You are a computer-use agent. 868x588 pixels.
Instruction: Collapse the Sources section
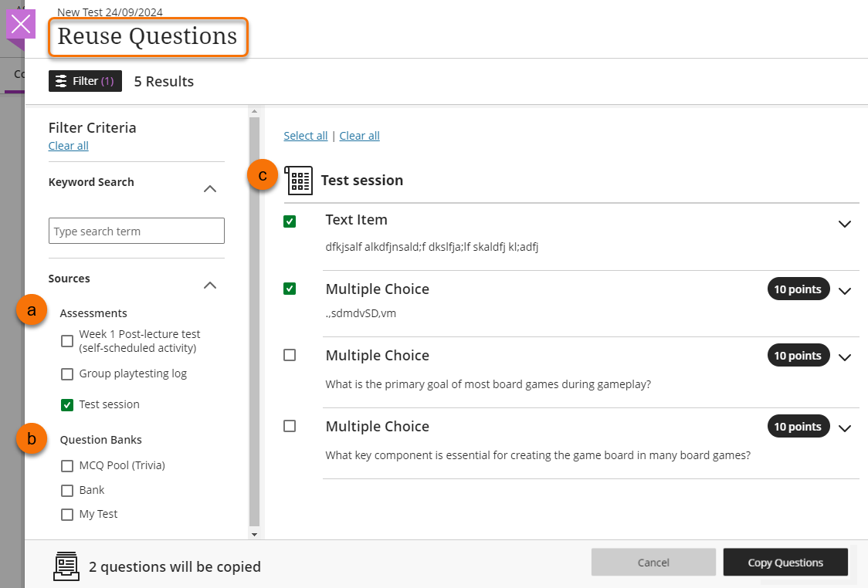coord(209,285)
